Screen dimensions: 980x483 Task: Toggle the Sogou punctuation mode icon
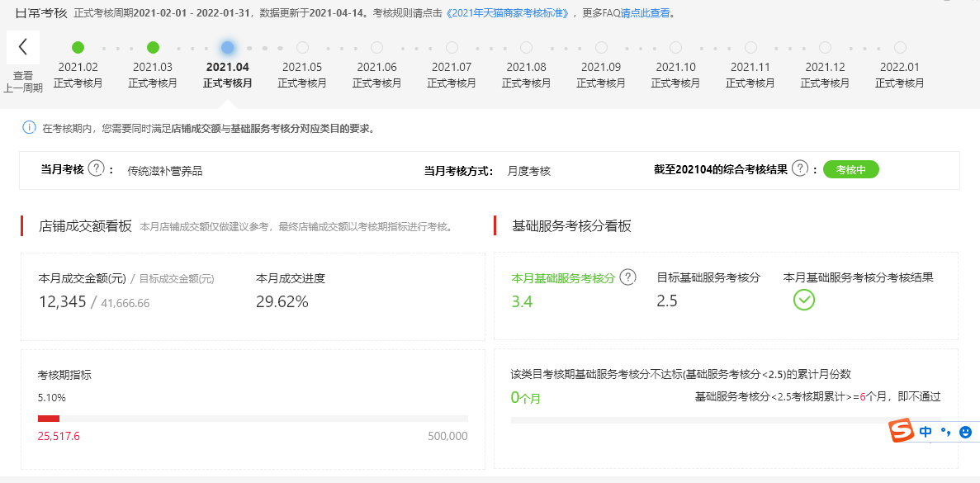(945, 431)
